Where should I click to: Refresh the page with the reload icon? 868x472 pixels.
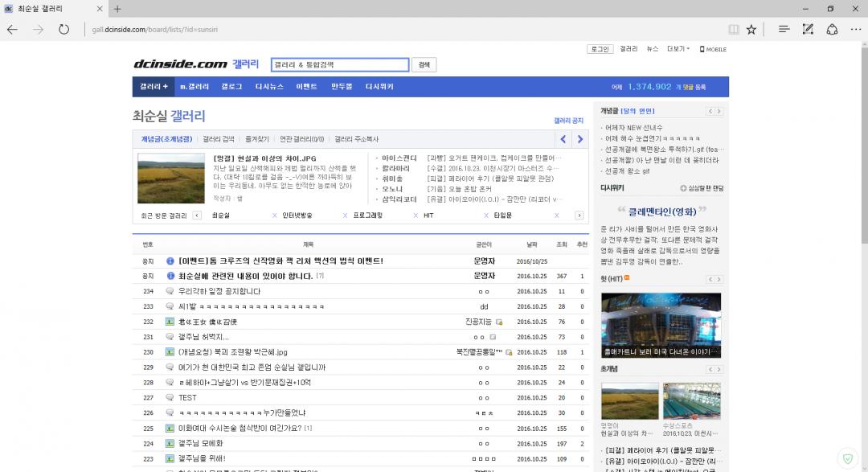tap(63, 29)
